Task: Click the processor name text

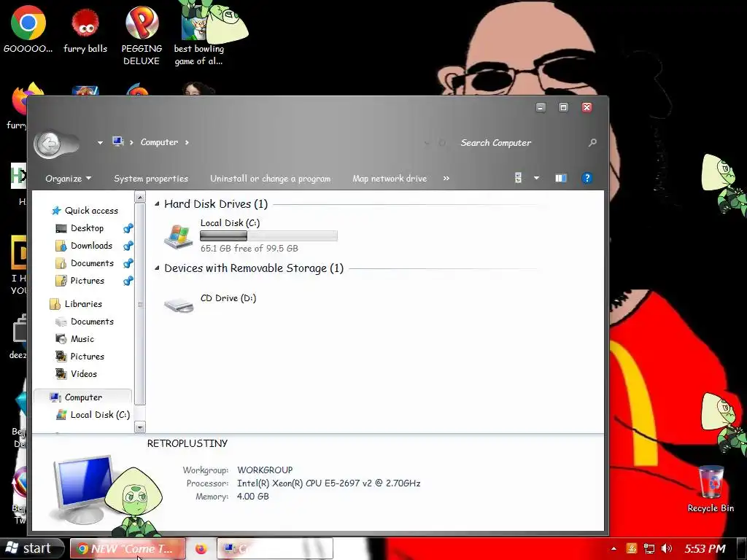Action: 329,483
